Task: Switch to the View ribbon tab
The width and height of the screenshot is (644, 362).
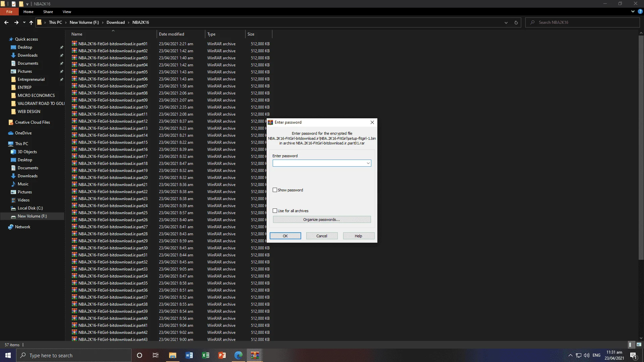Action: click(67, 12)
